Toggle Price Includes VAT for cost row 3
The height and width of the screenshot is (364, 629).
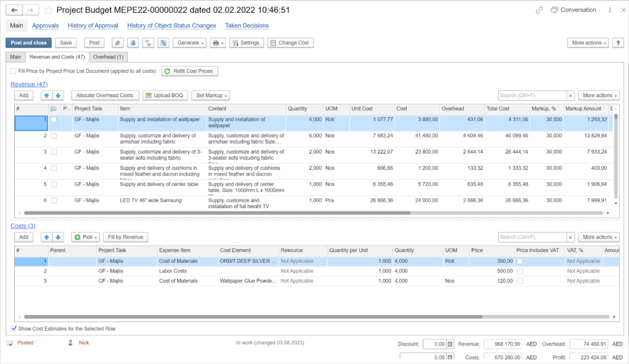click(520, 281)
